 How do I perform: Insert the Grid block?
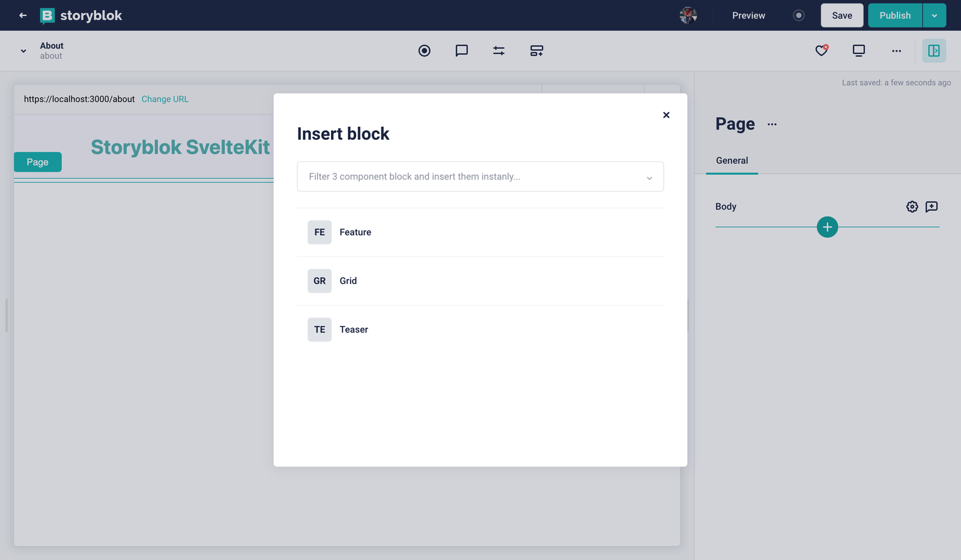480,281
